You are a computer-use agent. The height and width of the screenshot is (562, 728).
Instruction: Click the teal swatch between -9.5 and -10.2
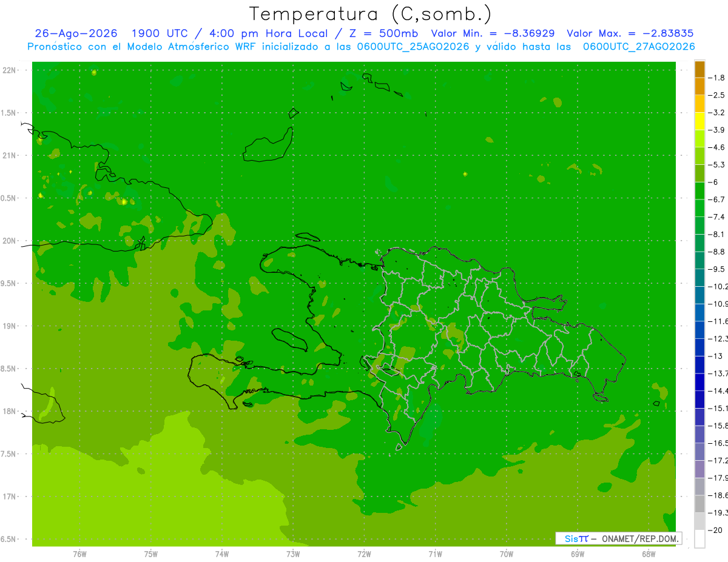699,278
